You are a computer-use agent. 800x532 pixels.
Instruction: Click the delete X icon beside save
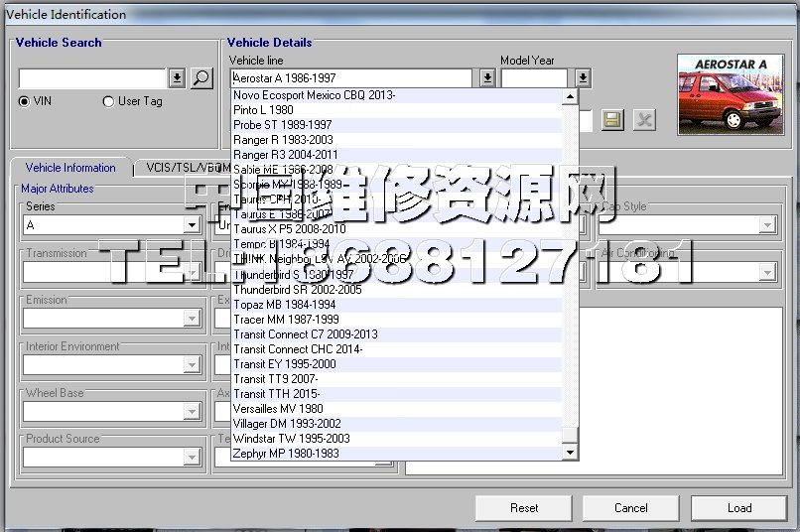(x=644, y=120)
